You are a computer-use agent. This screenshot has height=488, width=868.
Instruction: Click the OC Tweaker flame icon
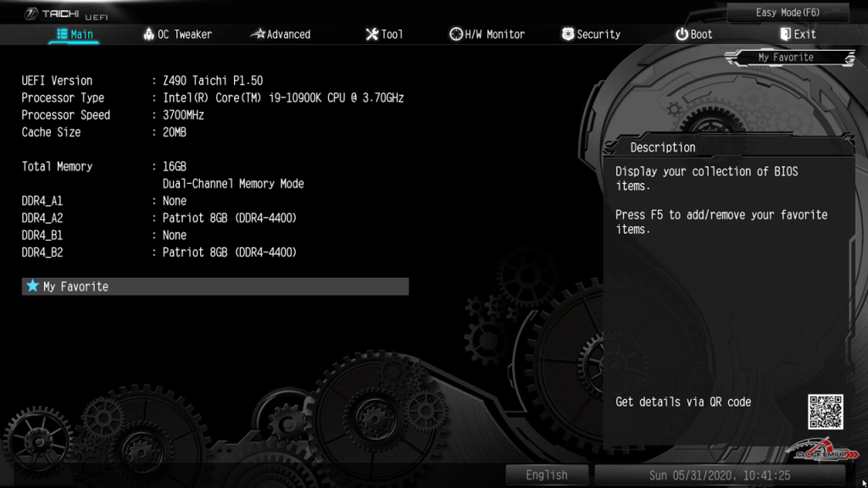click(148, 35)
